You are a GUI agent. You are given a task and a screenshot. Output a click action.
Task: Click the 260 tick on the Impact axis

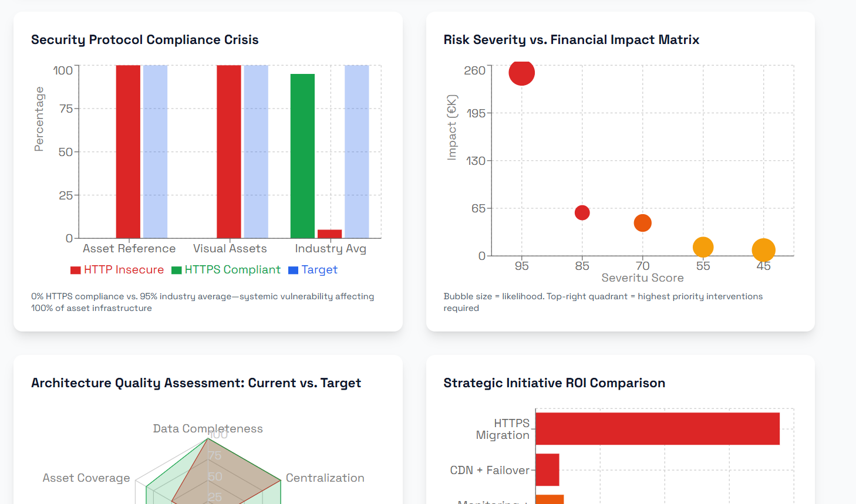pyautogui.click(x=475, y=70)
